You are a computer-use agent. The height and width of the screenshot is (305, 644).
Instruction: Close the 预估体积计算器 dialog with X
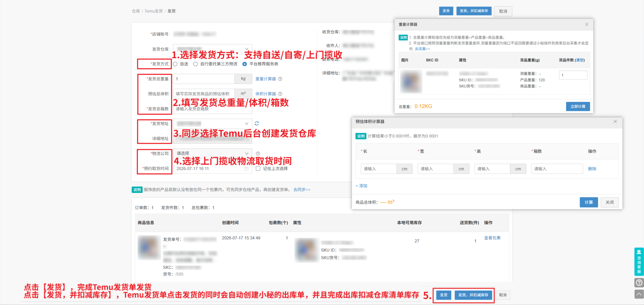point(615,121)
